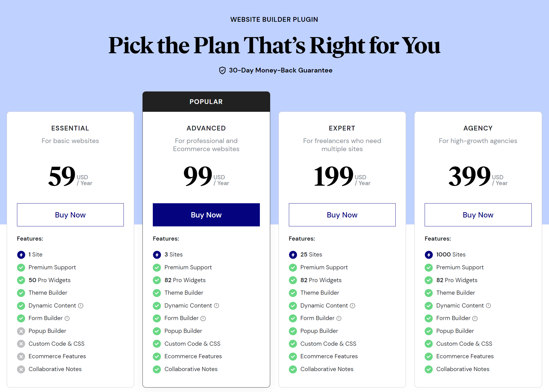Open info tooltip for Advanced Dynamic Content
The height and width of the screenshot is (392, 549).
pyautogui.click(x=216, y=306)
